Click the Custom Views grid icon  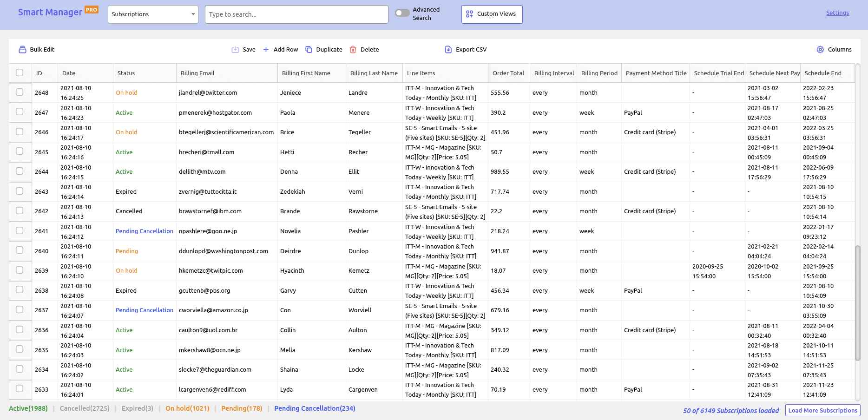click(470, 14)
